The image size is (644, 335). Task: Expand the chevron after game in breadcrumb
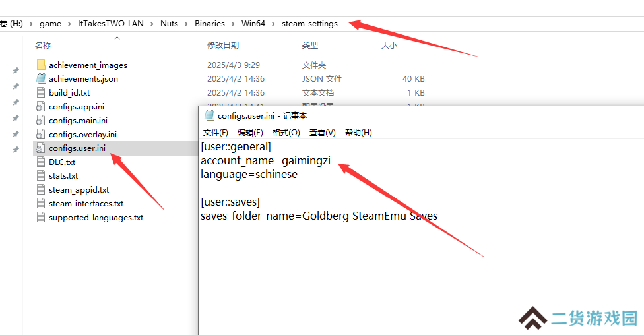coord(69,24)
